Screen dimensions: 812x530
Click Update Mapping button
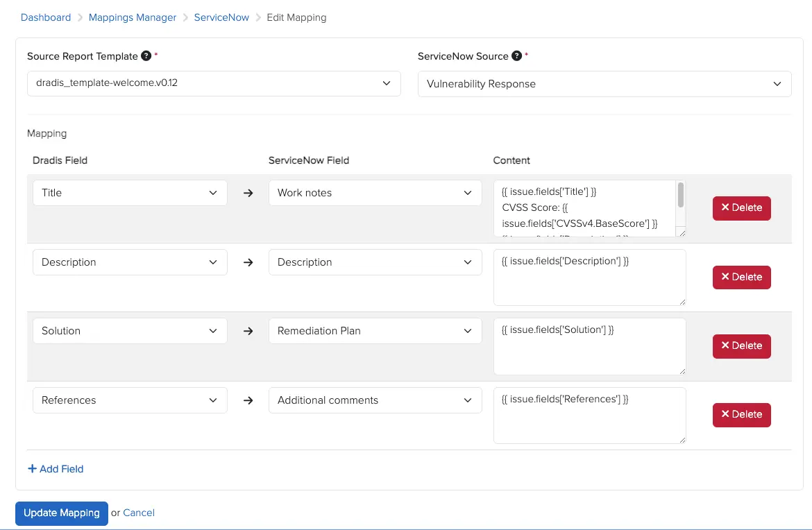point(62,513)
